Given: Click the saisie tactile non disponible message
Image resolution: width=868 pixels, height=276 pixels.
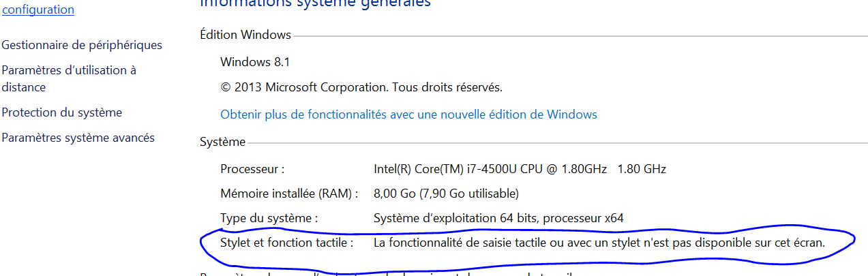Looking at the screenshot, I should [x=599, y=243].
